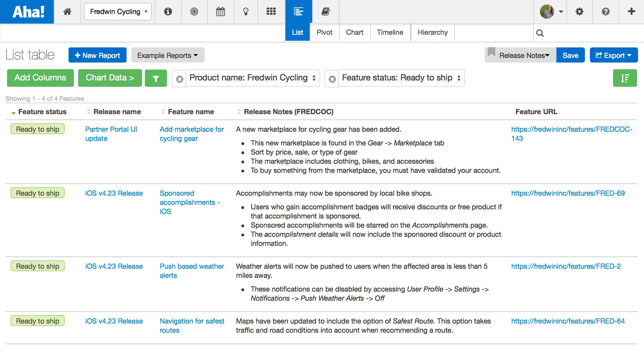Click the Aha! logo
Viewport: 644px width, 352px height.
click(x=27, y=12)
